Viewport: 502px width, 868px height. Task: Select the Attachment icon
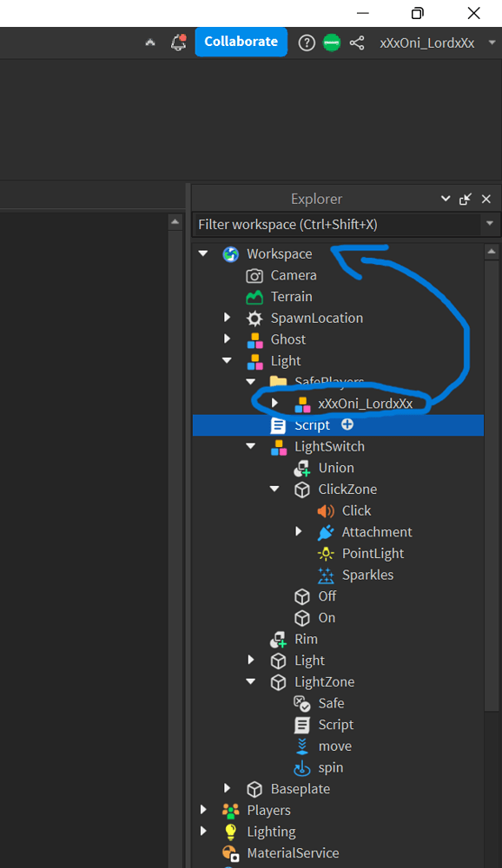click(x=326, y=533)
